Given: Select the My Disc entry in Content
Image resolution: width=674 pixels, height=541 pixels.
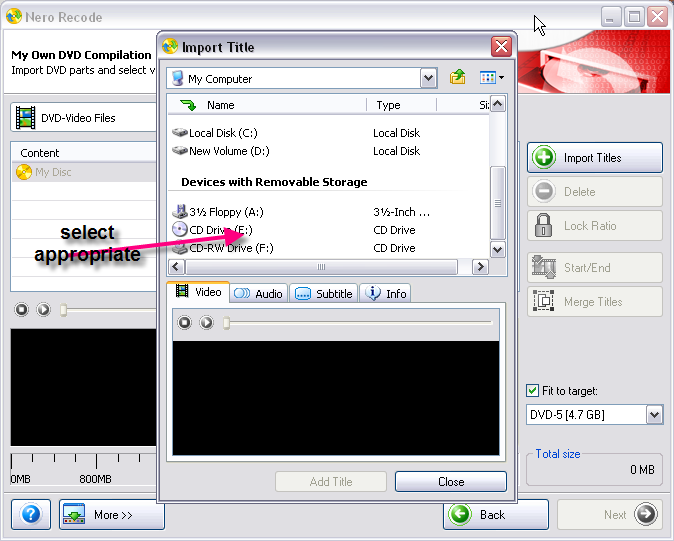Looking at the screenshot, I should pyautogui.click(x=84, y=172).
